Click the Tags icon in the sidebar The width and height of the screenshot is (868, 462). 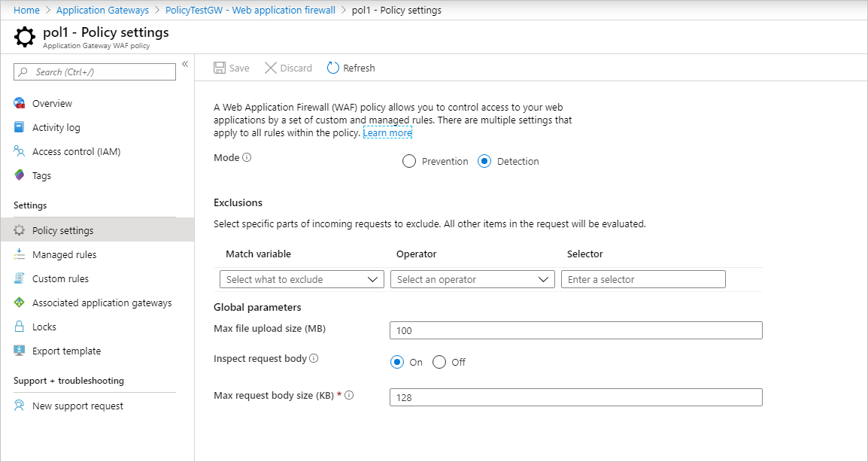[x=20, y=176]
